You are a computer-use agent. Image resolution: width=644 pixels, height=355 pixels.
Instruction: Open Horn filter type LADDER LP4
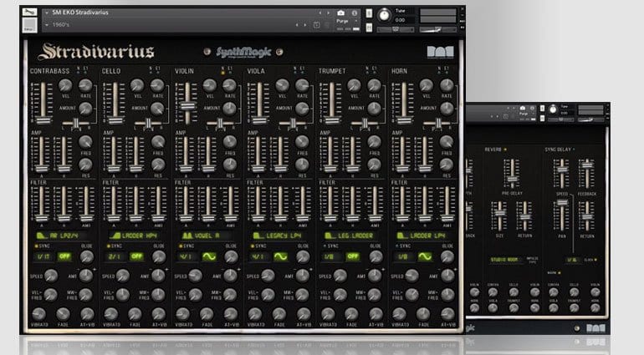[424, 236]
